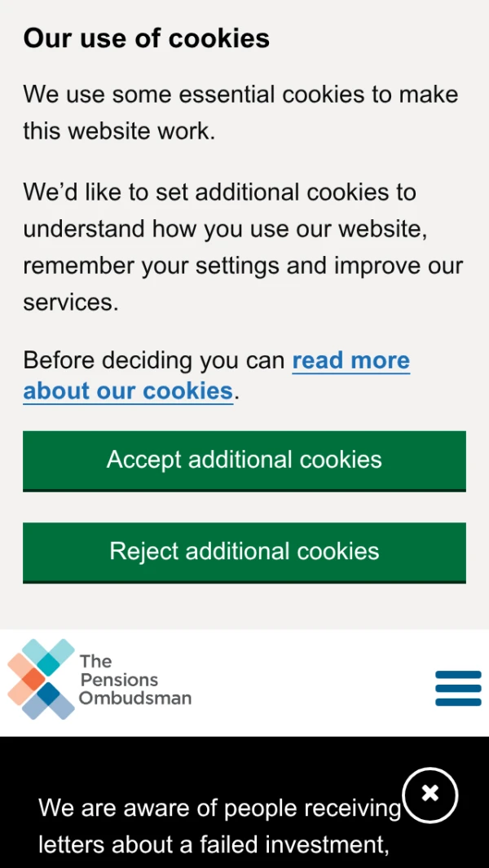
Task: Click the 'Before deciding you can' text
Action: [154, 360]
